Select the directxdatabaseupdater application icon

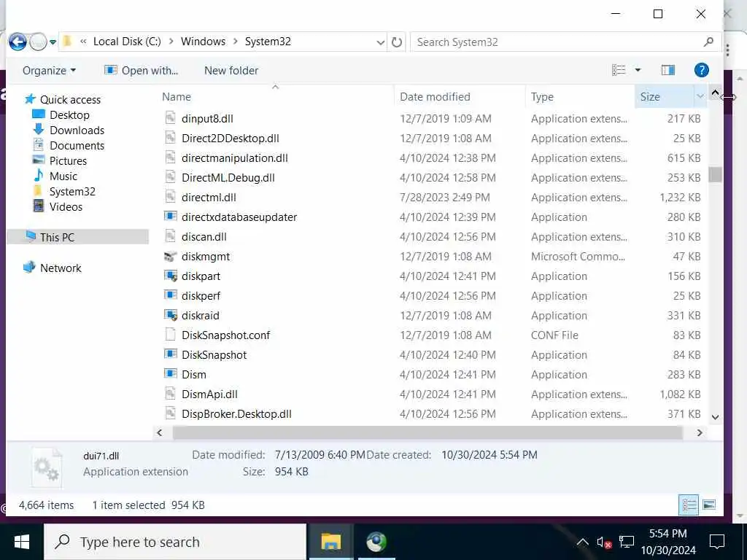coord(170,217)
